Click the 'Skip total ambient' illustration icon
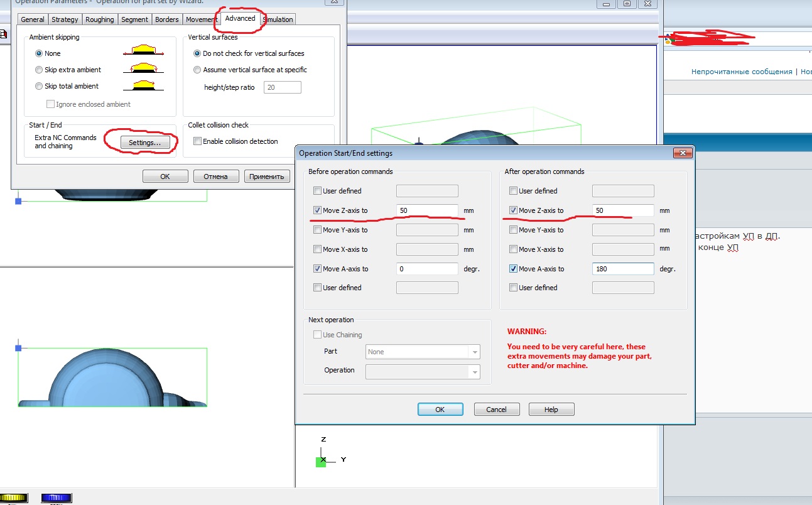The width and height of the screenshot is (812, 505). pos(148,85)
